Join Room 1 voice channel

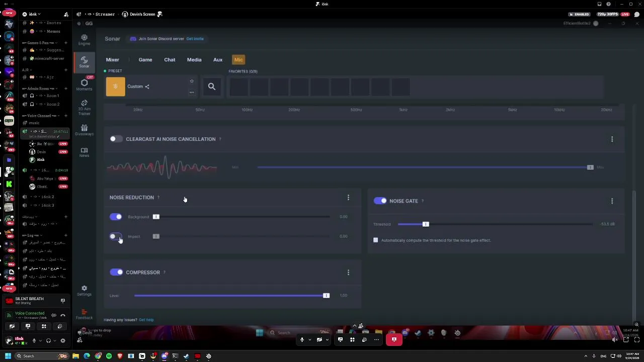tap(45, 96)
